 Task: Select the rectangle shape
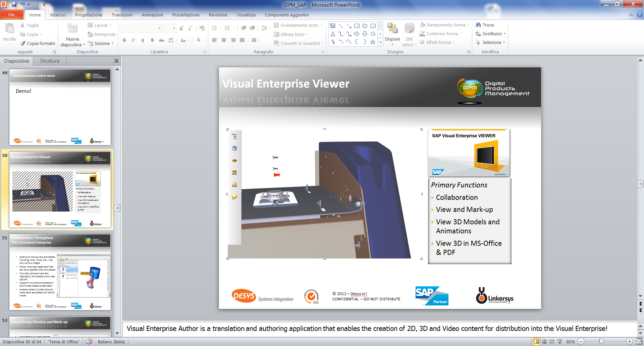click(357, 26)
